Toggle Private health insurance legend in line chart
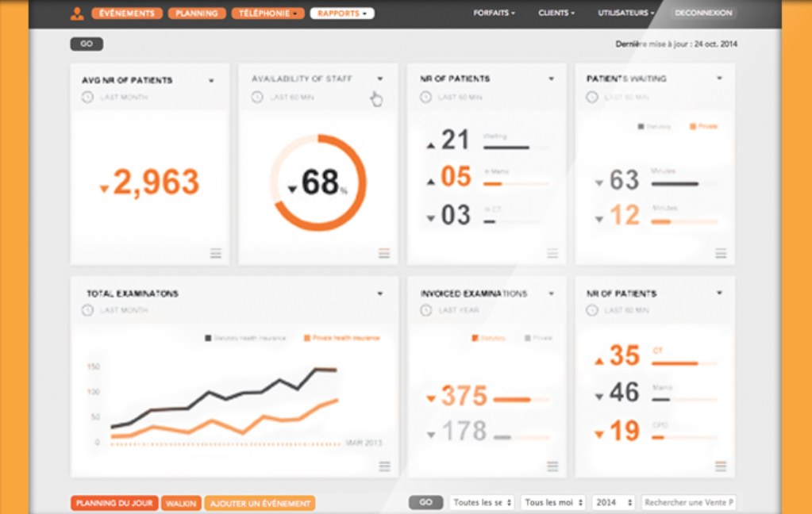 (341, 338)
